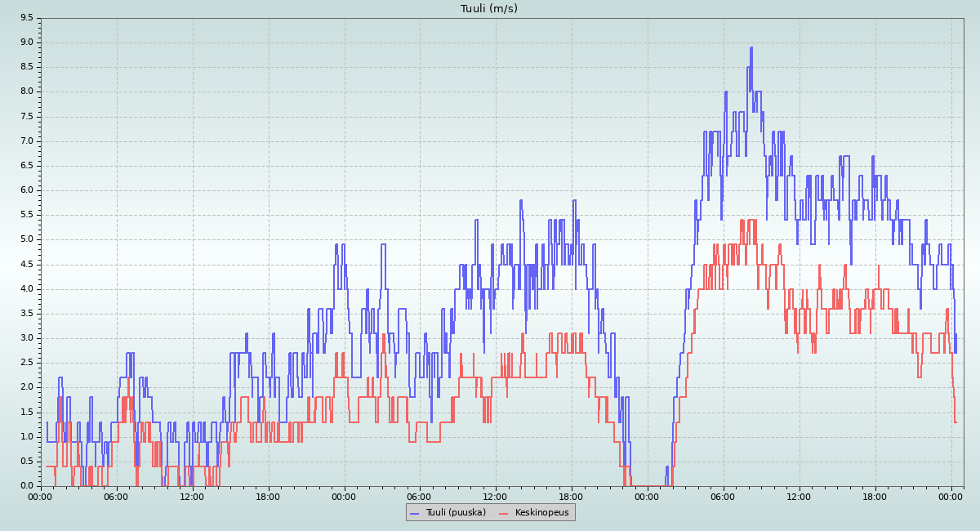Click the blue line swatch in legend
Screen dimensions: 980x531
[414, 512]
